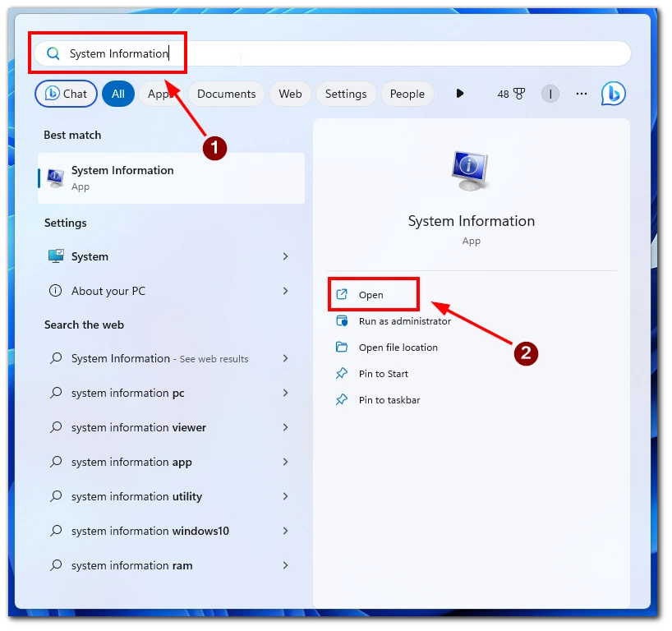This screenshot has width=672, height=631.
Task: Click the Pin to taskbar pin icon
Action: click(342, 399)
